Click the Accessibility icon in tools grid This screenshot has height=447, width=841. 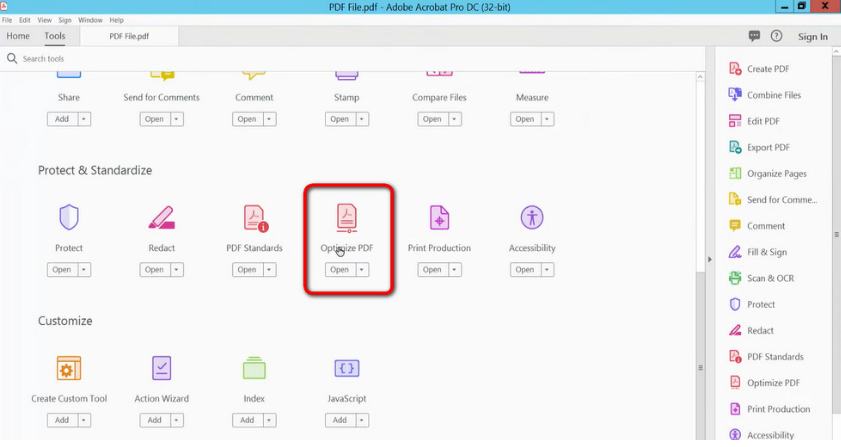pos(532,217)
